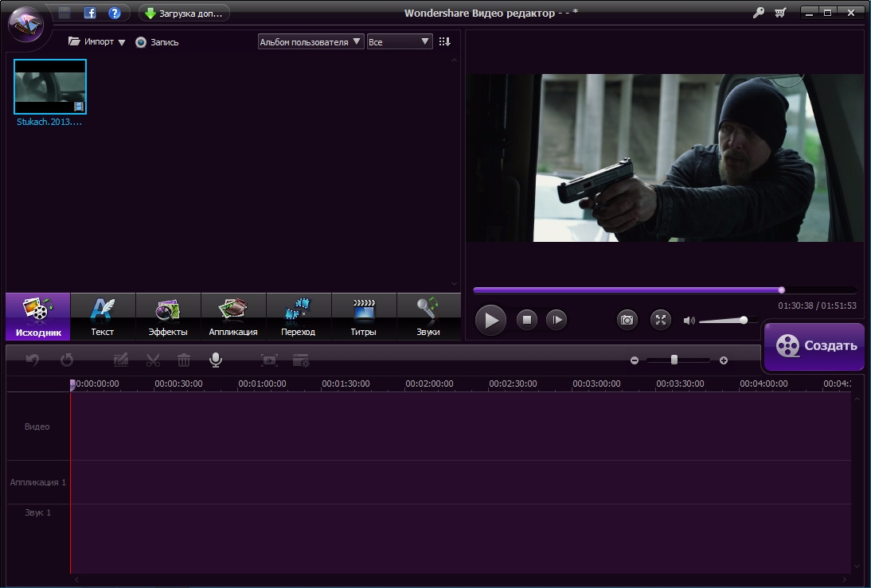Stop the preview playback
Viewport: 871px width, 588px height.
526,320
